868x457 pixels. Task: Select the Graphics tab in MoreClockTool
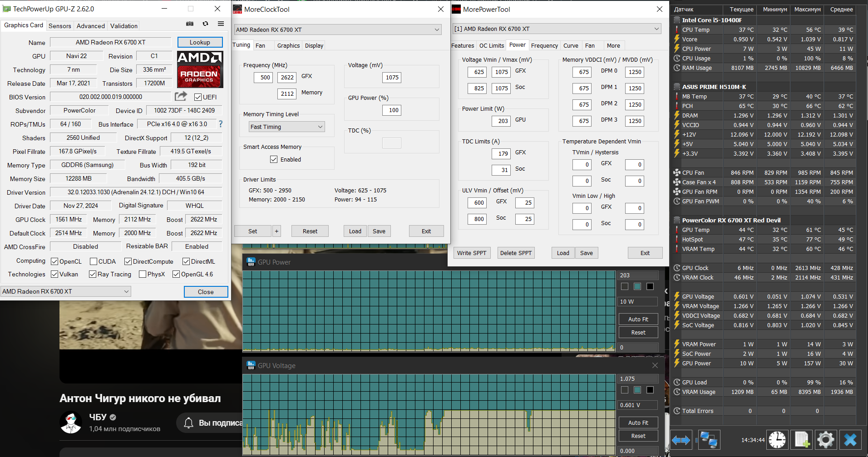point(289,45)
